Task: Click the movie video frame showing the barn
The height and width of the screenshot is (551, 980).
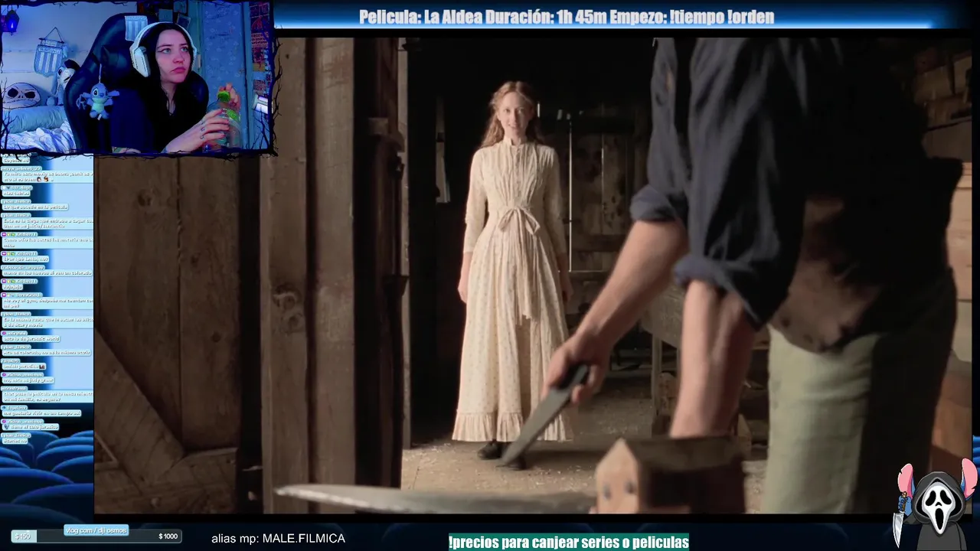Action: 534,275
